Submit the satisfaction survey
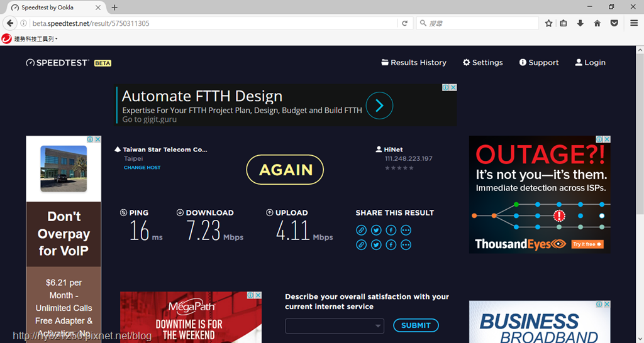Image resolution: width=644 pixels, height=343 pixels. pos(416,325)
